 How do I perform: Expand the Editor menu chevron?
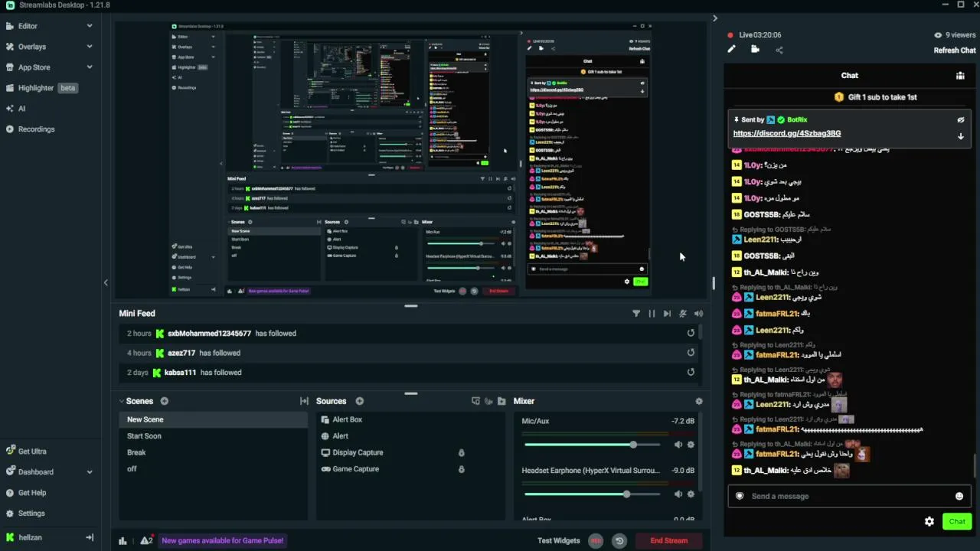pos(90,26)
